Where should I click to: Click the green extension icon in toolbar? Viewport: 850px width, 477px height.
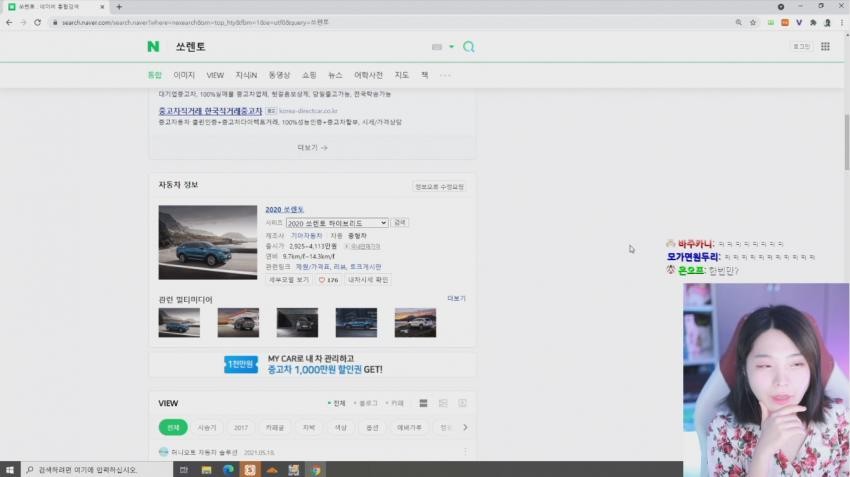(770, 22)
